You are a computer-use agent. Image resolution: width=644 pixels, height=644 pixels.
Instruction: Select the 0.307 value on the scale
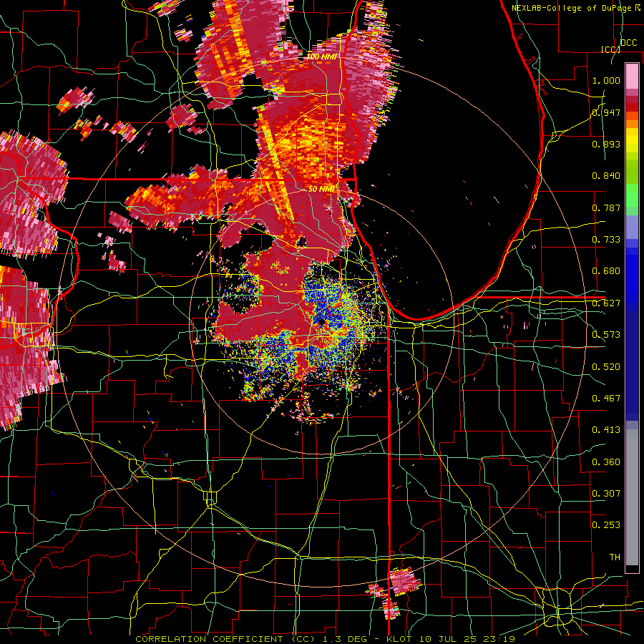[606, 494]
